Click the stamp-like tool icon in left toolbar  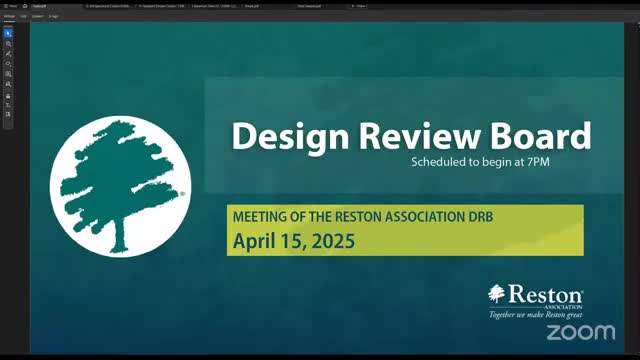pyautogui.click(x=8, y=96)
